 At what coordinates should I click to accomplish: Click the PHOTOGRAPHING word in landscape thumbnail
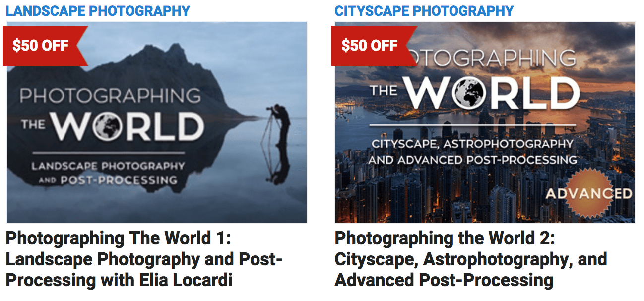click(110, 96)
